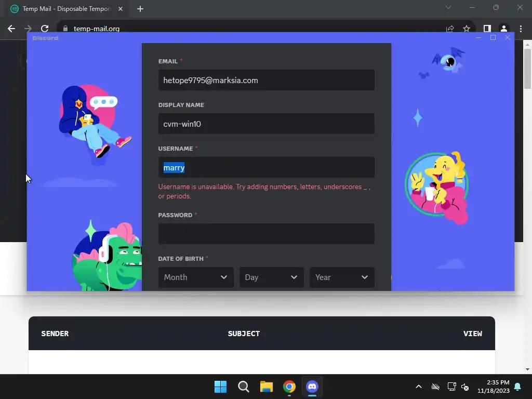This screenshot has width=532, height=399.
Task: Open the clock showing 2:35 PM
Action: (494, 387)
